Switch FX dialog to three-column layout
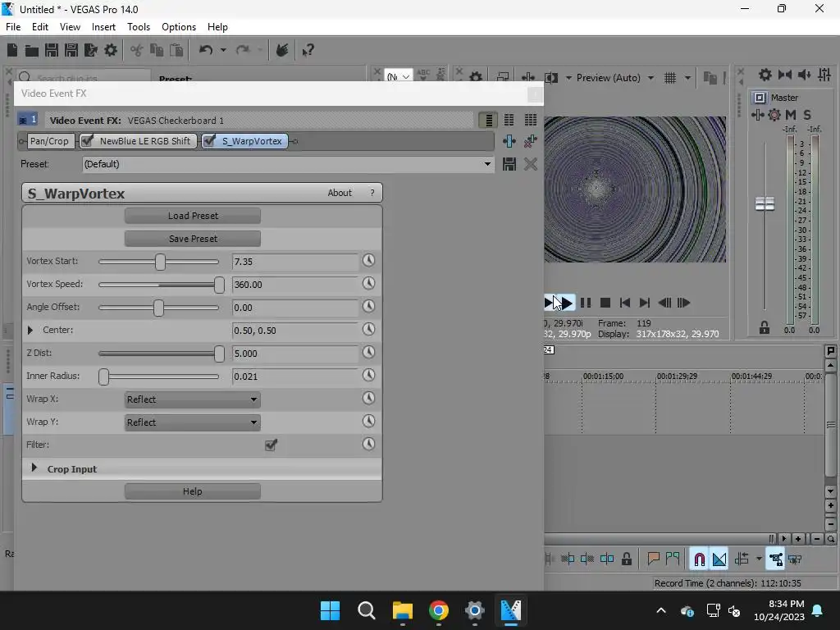The height and width of the screenshot is (630, 840). [x=531, y=120]
